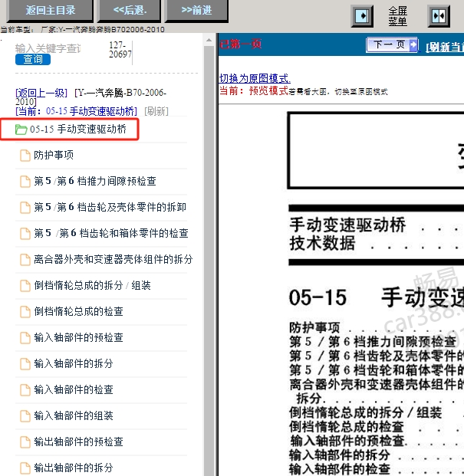Viewport: 464px width, 476px height.
Task: Open 离合器外壳和变速器壳体组件的拆分
Action: coord(114,260)
